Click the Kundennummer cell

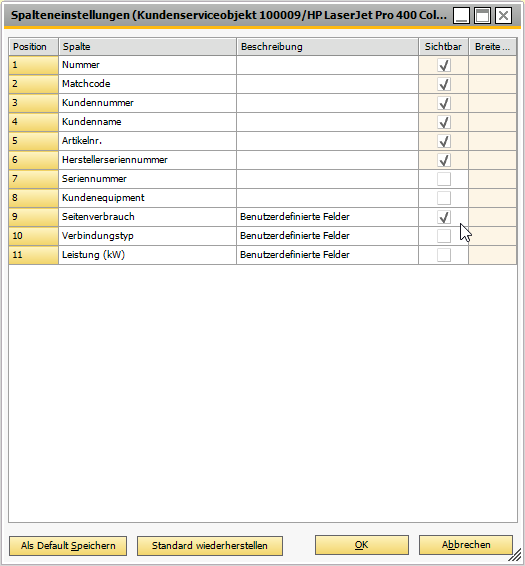[x=147, y=103]
